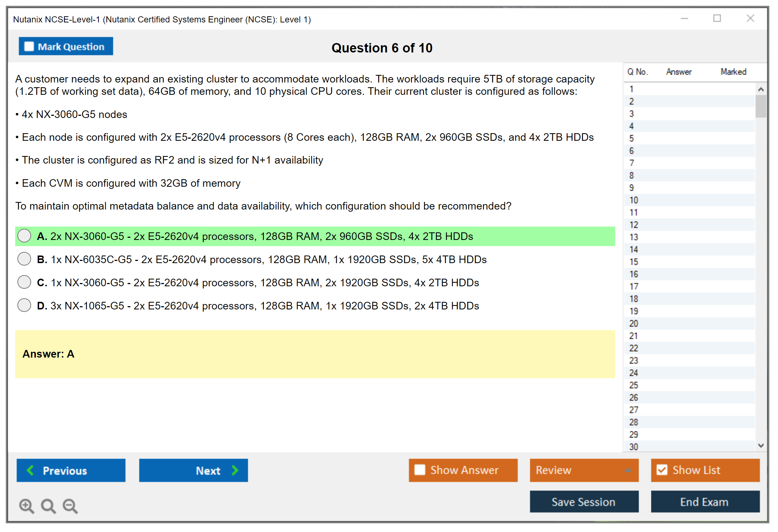
Task: Select question 22 in the list
Action: 634,348
